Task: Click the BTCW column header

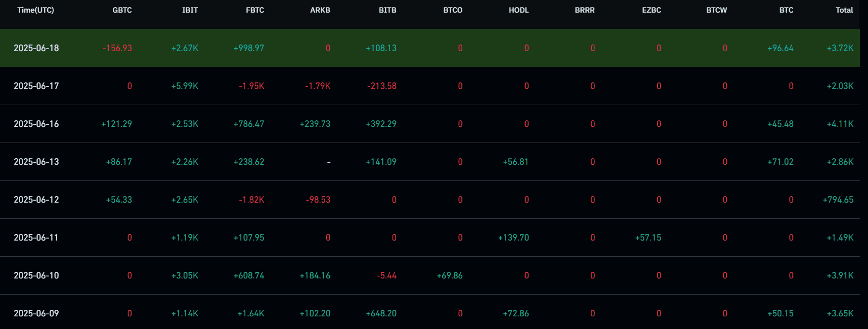Action: (716, 10)
